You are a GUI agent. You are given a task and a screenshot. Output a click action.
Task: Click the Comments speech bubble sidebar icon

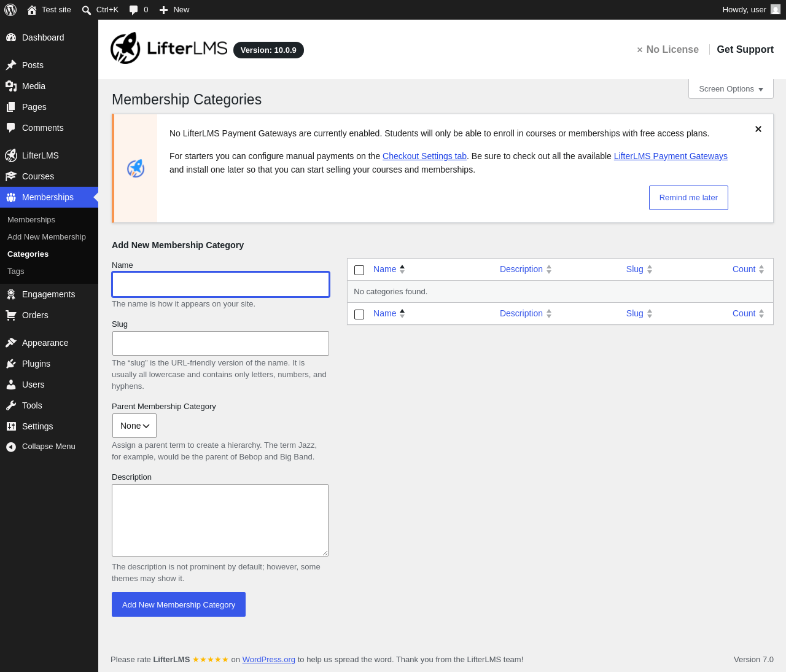11,128
